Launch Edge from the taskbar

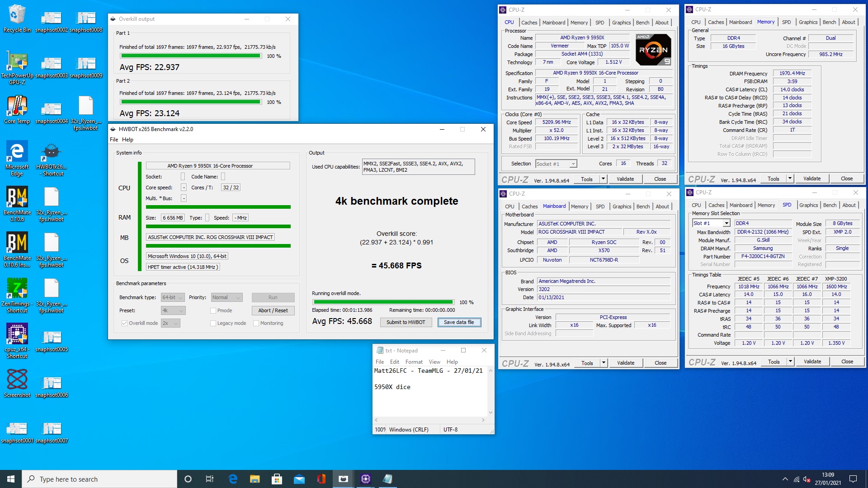point(233,479)
